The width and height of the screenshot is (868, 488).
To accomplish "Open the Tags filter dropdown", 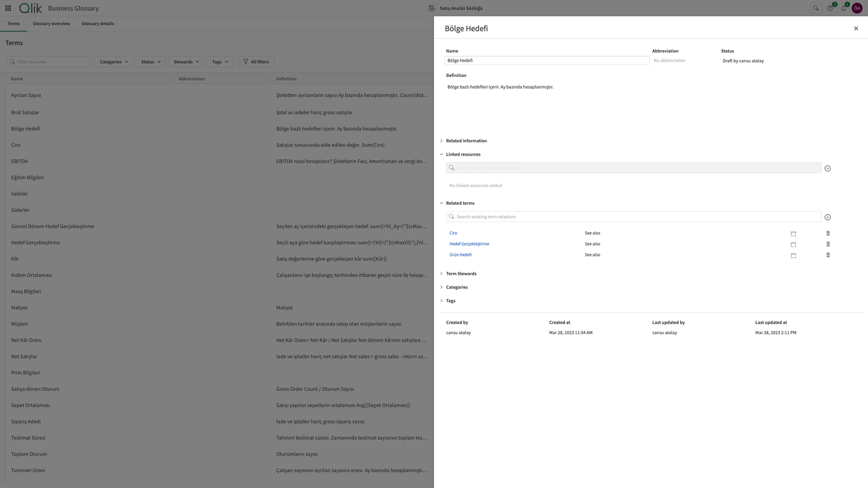I will click(x=220, y=62).
